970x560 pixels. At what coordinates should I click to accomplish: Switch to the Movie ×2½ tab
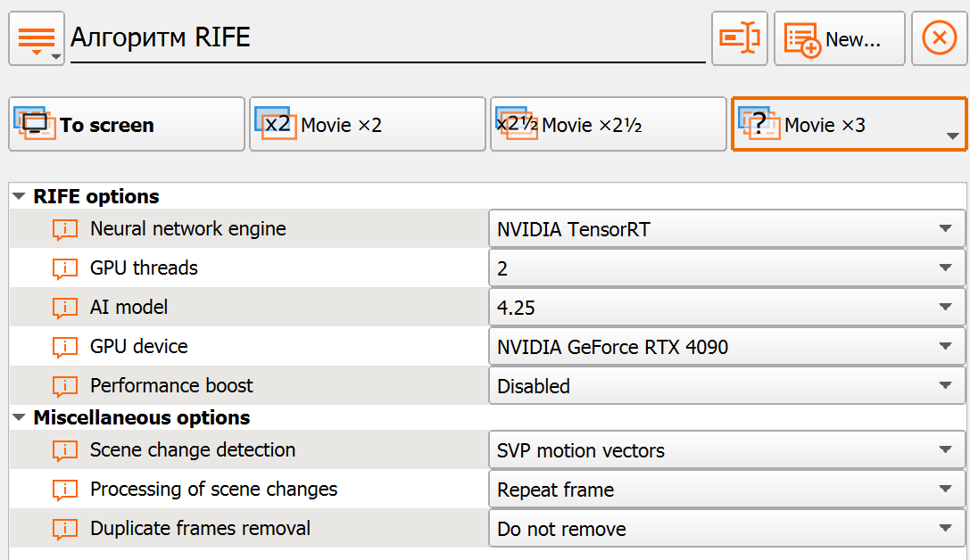(x=608, y=125)
